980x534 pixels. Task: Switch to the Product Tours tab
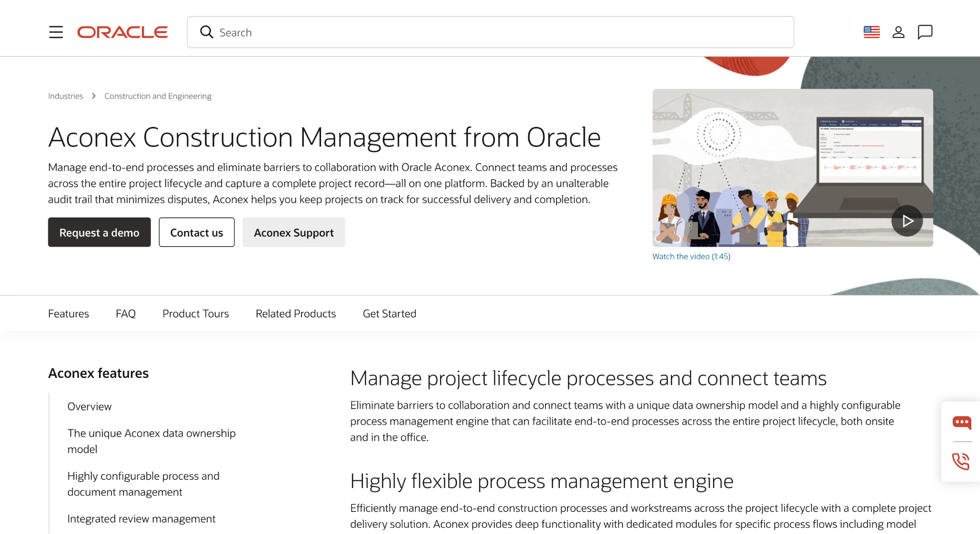[196, 314]
